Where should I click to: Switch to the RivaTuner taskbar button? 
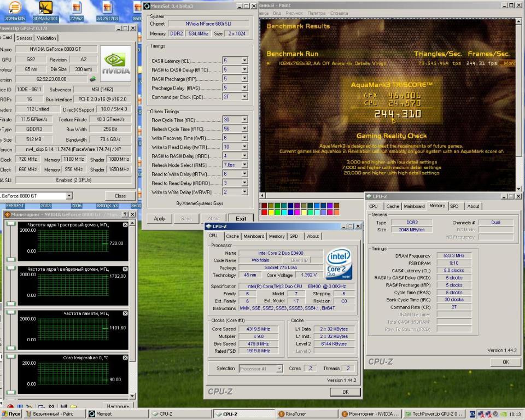click(306, 414)
